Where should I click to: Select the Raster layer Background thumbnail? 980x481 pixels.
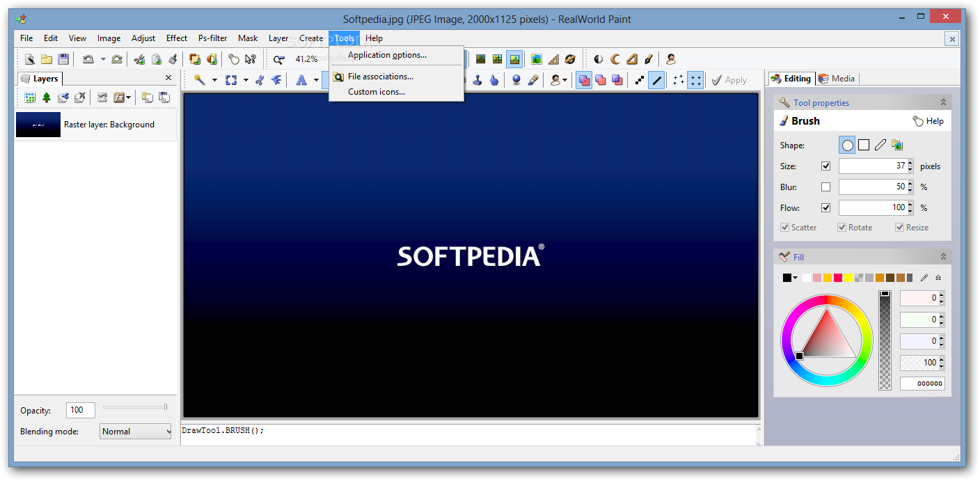click(x=38, y=125)
